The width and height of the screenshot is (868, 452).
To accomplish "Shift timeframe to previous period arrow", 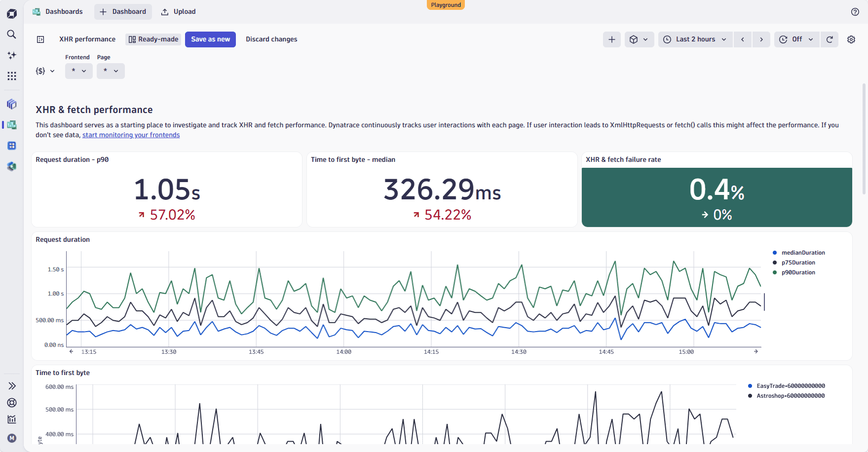I will [743, 39].
